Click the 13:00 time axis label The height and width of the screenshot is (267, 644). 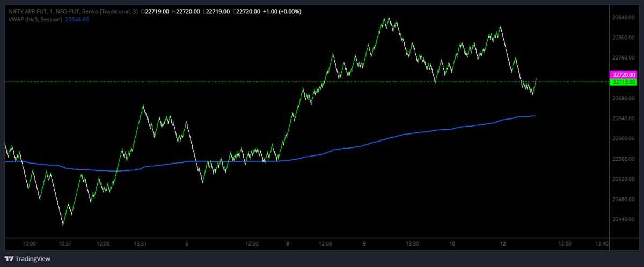coord(412,243)
